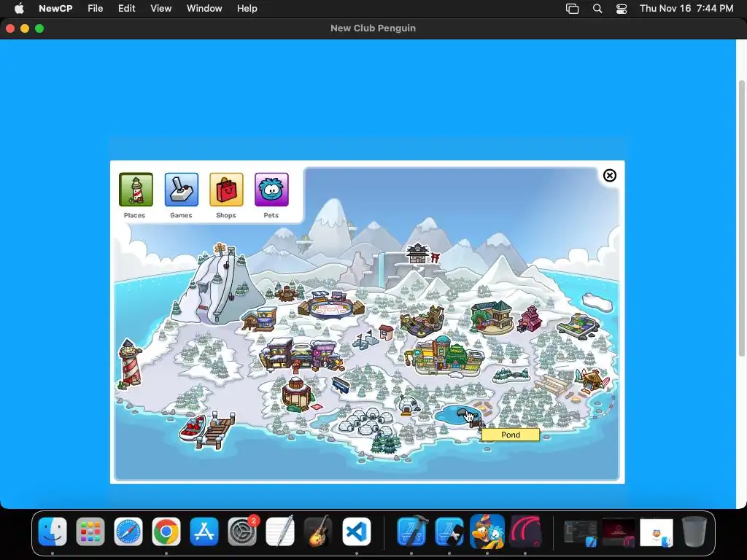
Task: Open TextEdit from the dock
Action: pyautogui.click(x=280, y=532)
